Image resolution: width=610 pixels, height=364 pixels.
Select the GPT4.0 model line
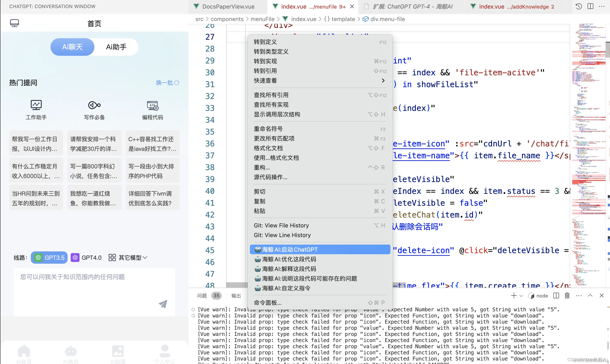tap(86, 258)
